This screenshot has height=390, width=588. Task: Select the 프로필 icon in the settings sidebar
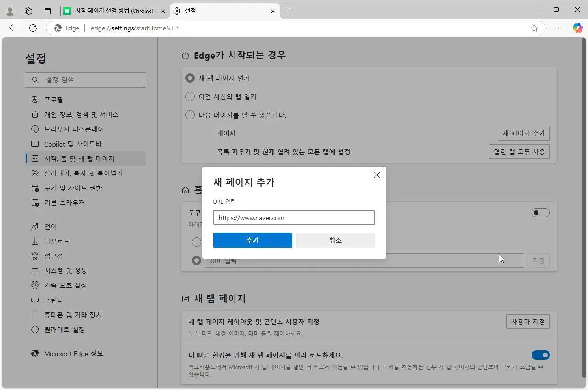tap(34, 99)
